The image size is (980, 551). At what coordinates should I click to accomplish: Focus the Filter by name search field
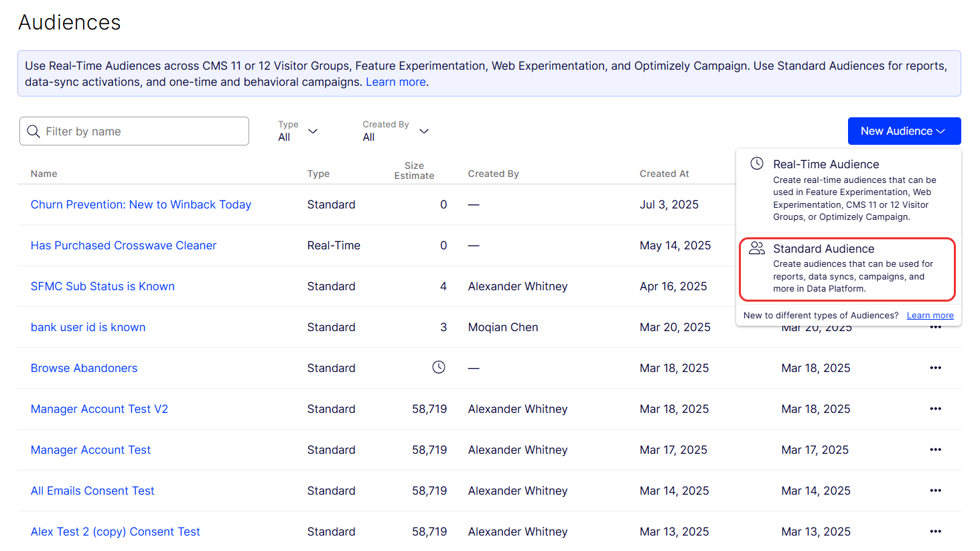(x=144, y=131)
